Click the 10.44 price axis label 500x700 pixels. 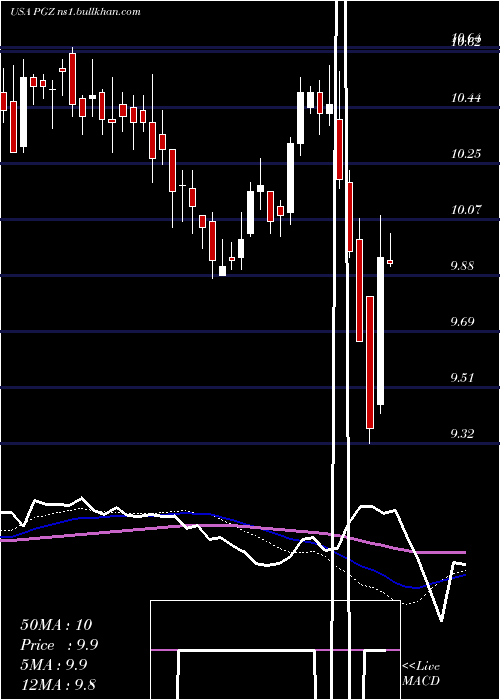[x=466, y=98]
